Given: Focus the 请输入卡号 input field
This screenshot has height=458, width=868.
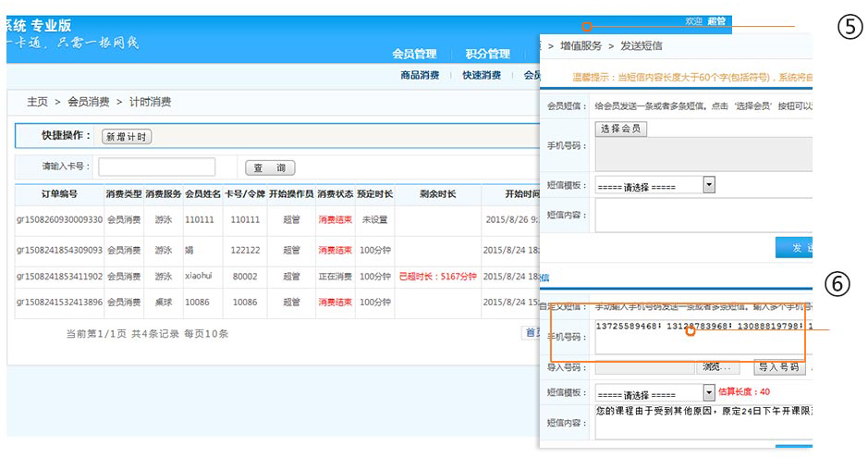Looking at the screenshot, I should click(156, 167).
